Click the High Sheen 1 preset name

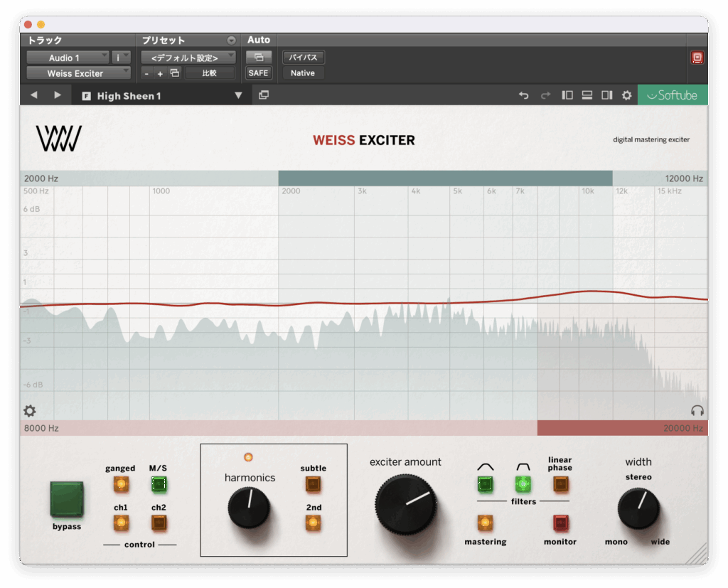coord(129,96)
